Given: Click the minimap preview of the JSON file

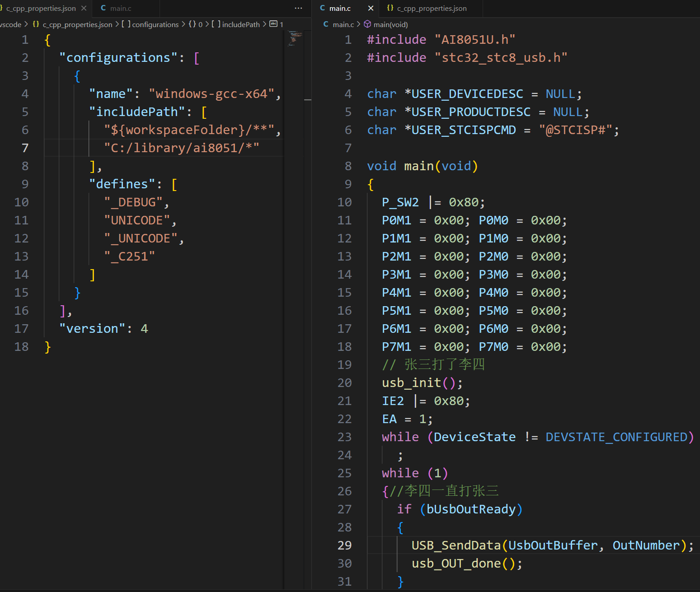Looking at the screenshot, I should (295, 38).
